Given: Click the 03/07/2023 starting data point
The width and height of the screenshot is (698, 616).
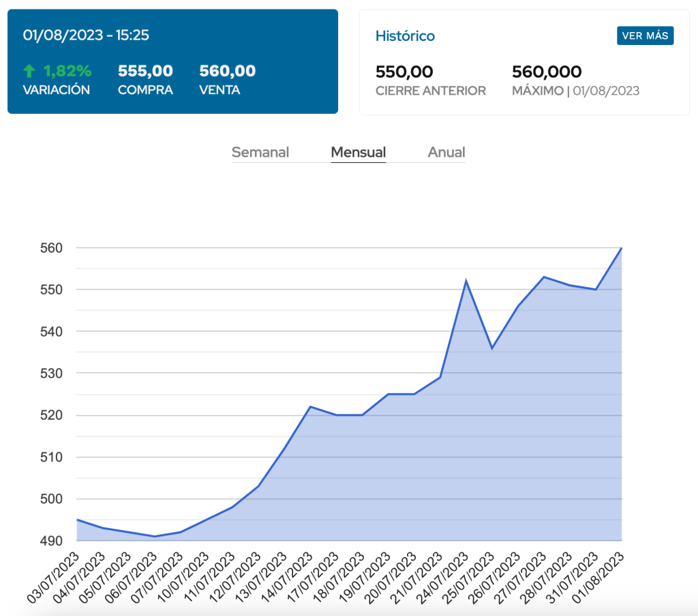Looking at the screenshot, I should point(77,520).
